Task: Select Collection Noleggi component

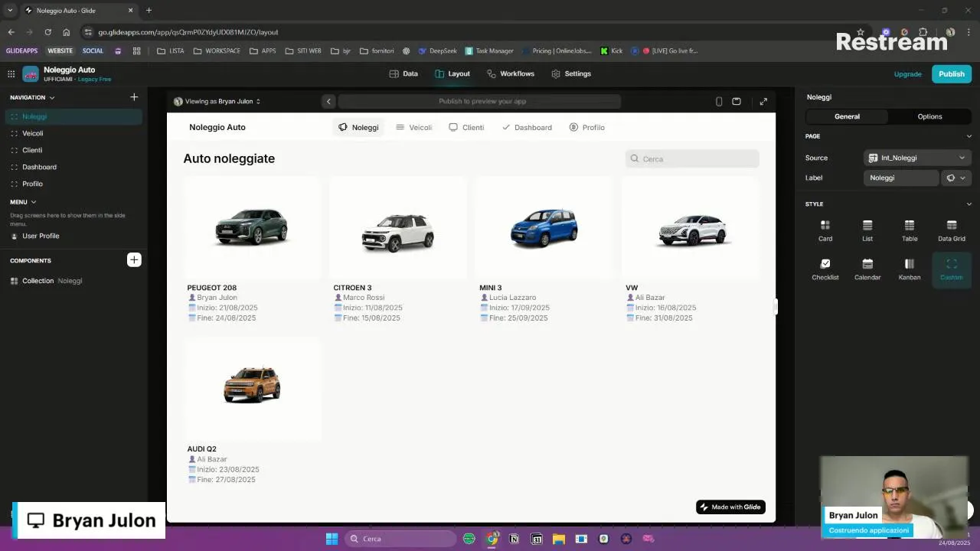Action: pos(73,281)
